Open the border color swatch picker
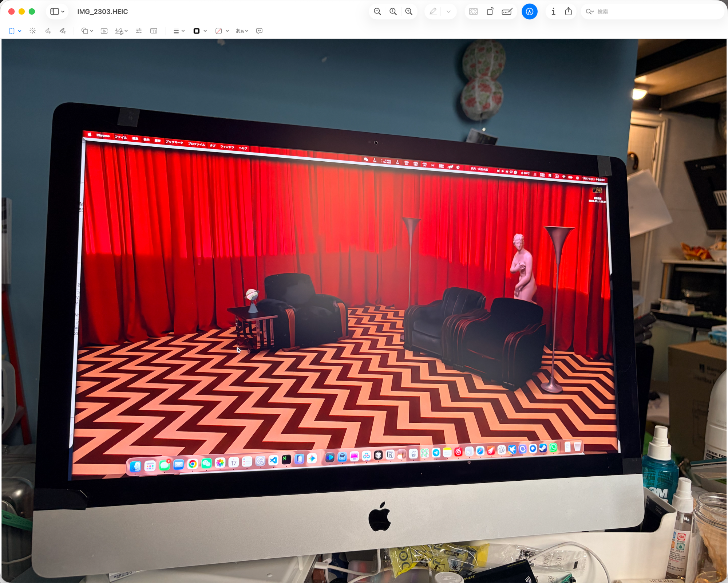 pos(199,31)
